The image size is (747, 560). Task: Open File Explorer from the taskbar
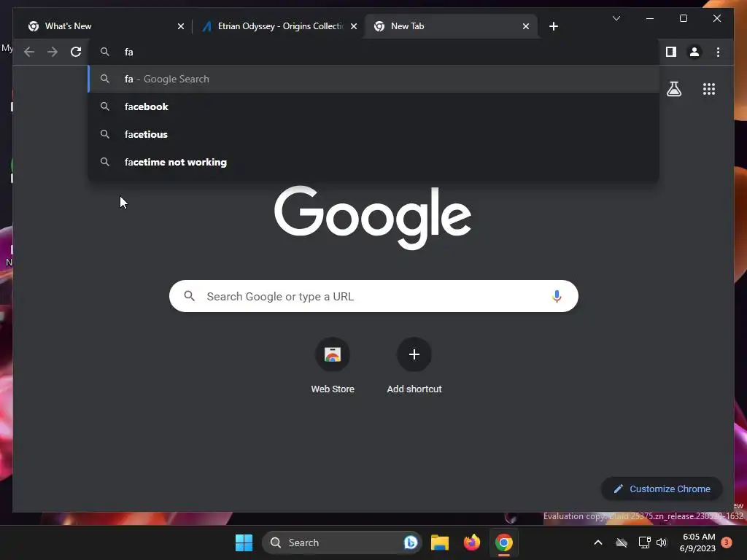[x=440, y=542]
